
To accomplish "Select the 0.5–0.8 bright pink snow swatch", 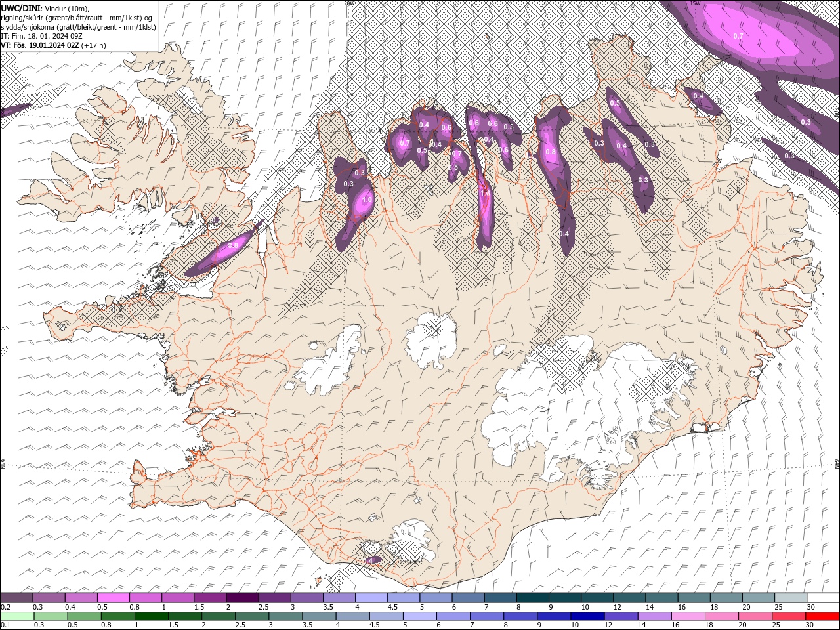I will click(113, 598).
